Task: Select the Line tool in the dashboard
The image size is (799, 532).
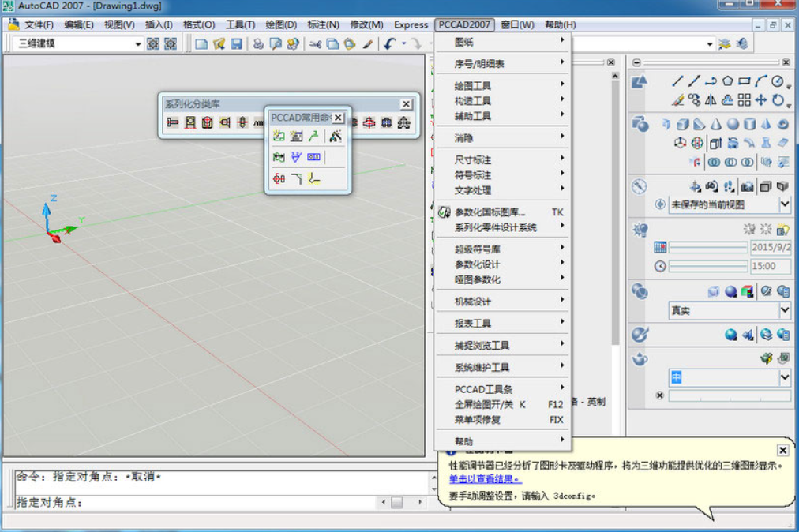Action: 677,81
